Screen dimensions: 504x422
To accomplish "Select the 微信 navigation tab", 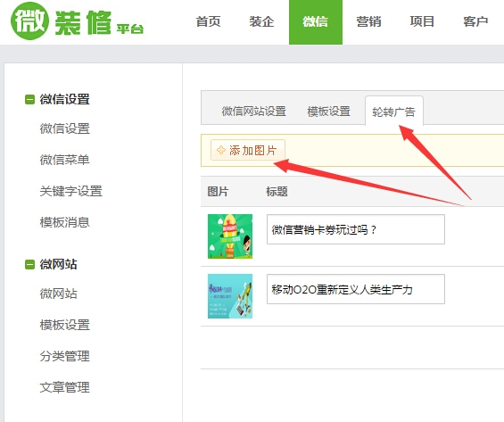I will pyautogui.click(x=316, y=21).
